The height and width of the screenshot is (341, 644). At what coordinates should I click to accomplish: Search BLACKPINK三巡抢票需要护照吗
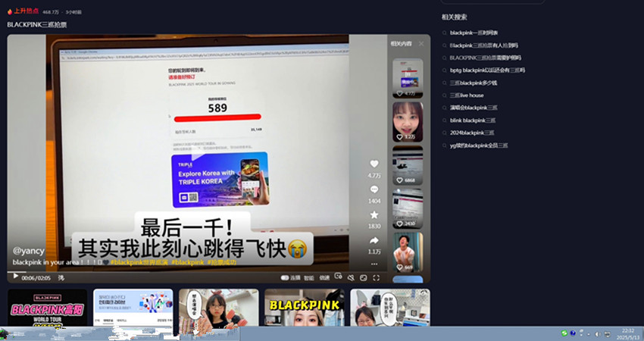pos(485,58)
